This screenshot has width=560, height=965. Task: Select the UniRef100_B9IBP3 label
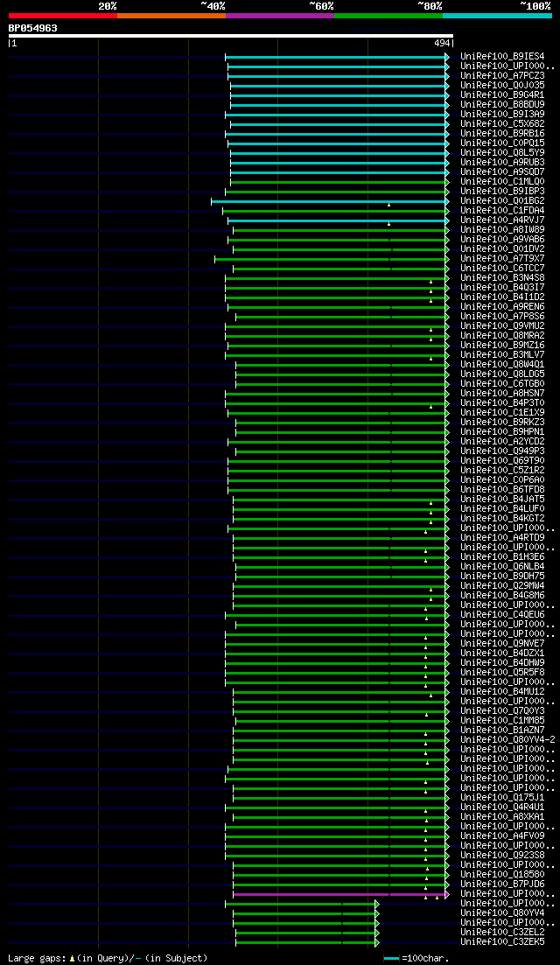coord(502,192)
